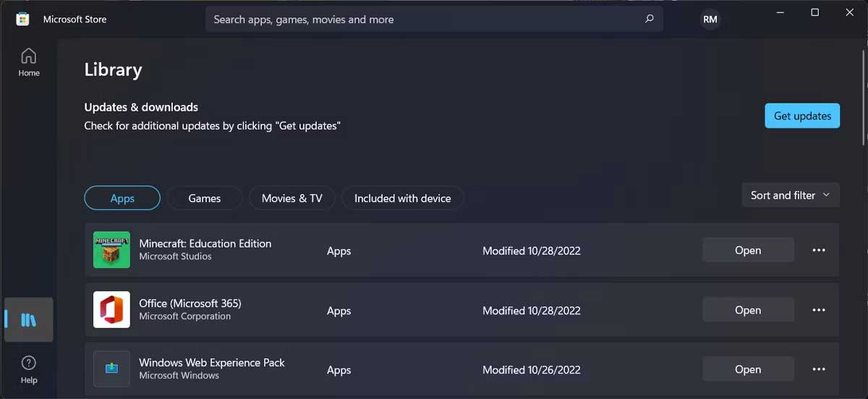This screenshot has width=868, height=399.
Task: Click the Get updates button
Action: tap(802, 116)
